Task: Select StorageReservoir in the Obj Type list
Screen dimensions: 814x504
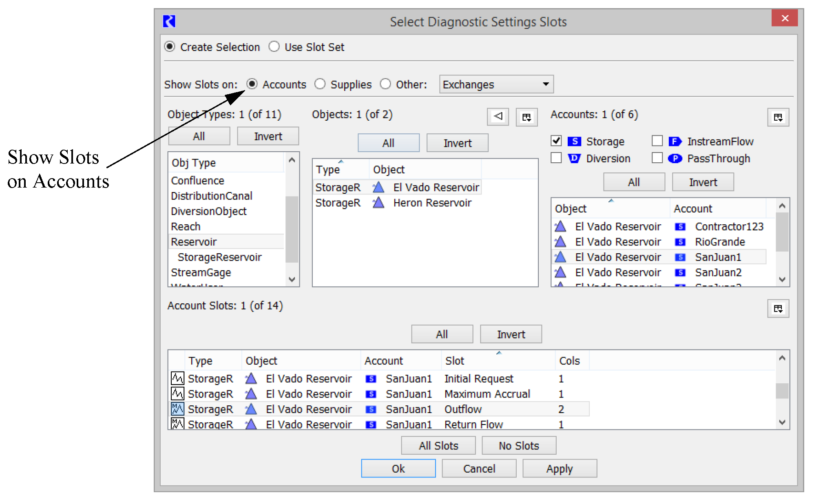Action: click(219, 257)
